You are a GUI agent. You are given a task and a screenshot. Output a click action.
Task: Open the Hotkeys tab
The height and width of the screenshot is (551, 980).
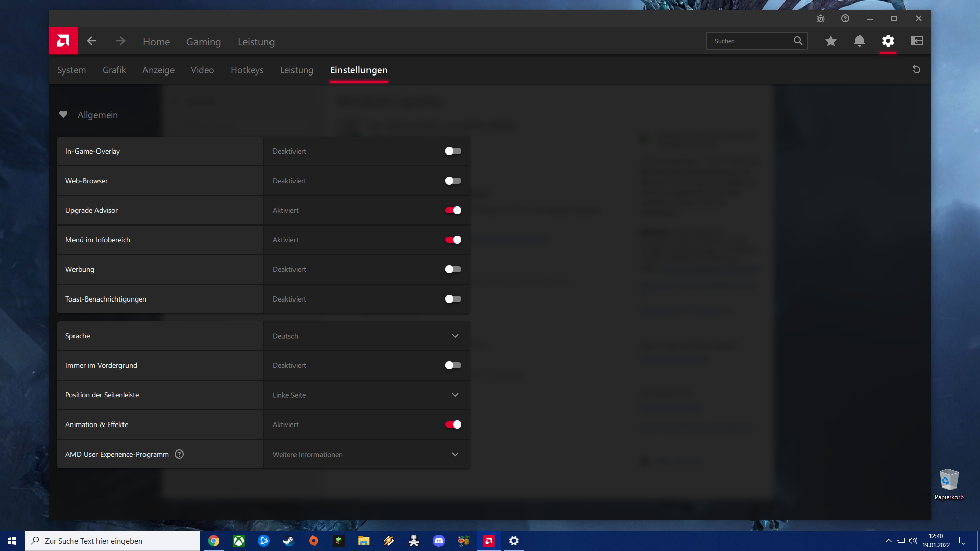click(x=247, y=70)
